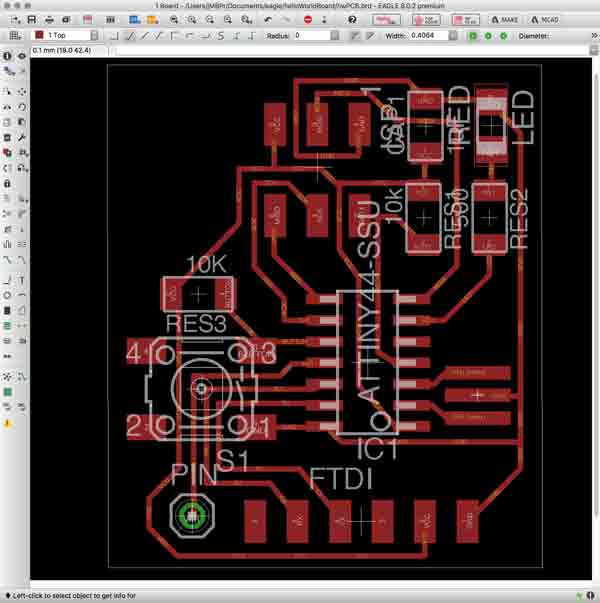The height and width of the screenshot is (603, 600).
Task: Select the Rotate tool
Action: (x=22, y=107)
